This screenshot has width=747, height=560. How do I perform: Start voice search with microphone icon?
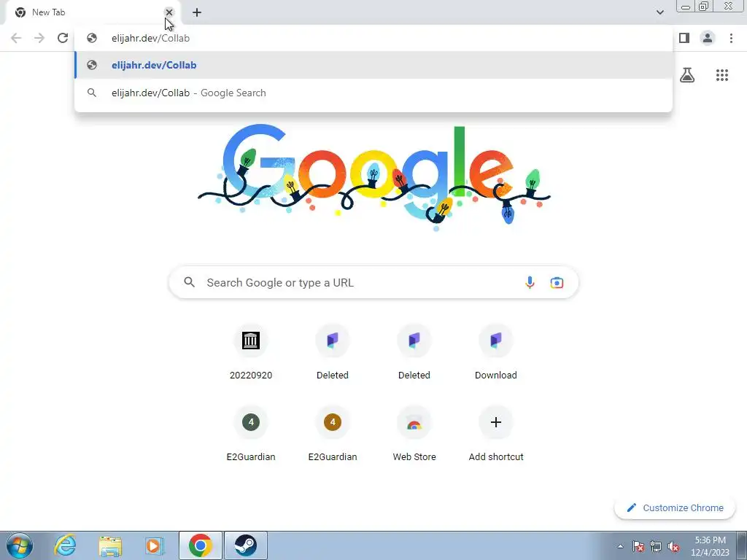click(530, 282)
